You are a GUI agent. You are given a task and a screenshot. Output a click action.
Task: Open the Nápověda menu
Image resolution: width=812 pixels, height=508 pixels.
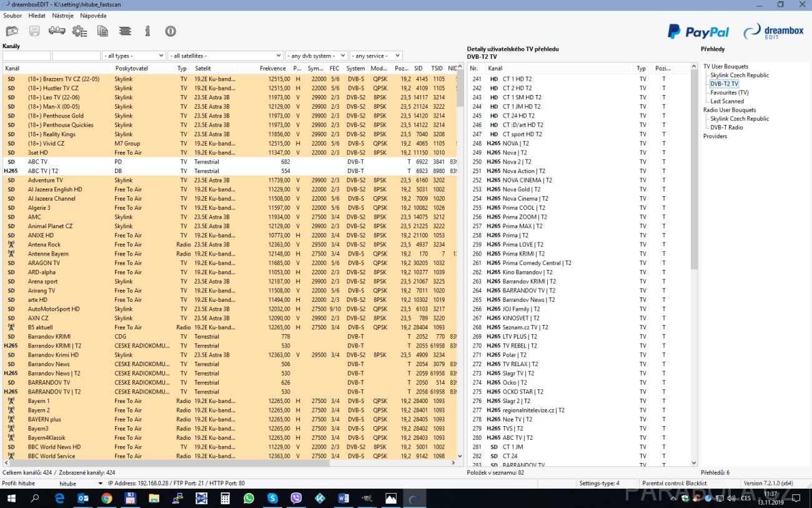[x=93, y=16]
